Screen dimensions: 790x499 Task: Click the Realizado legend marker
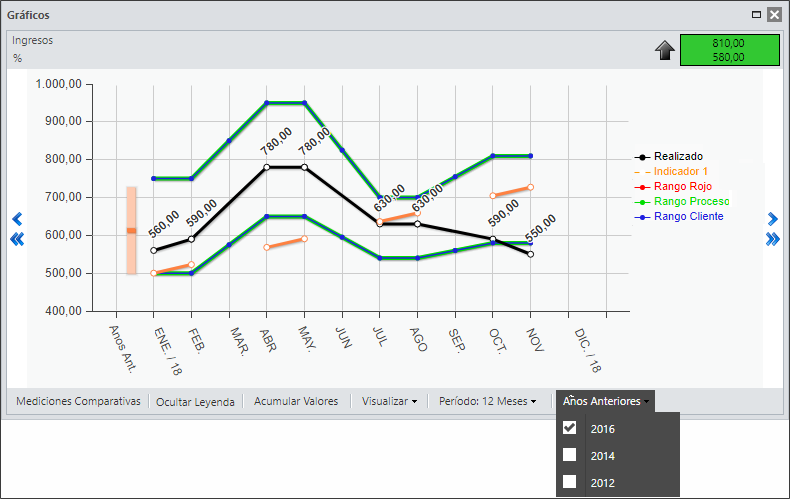(642, 157)
